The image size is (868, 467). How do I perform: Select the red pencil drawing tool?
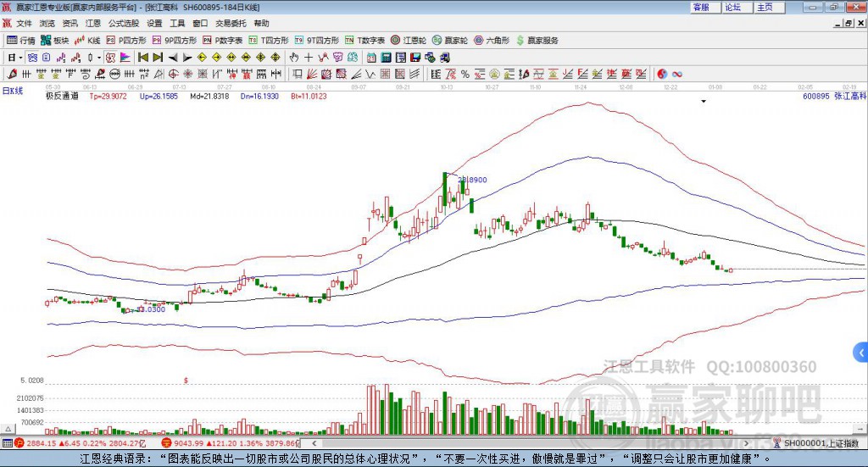click(x=12, y=74)
